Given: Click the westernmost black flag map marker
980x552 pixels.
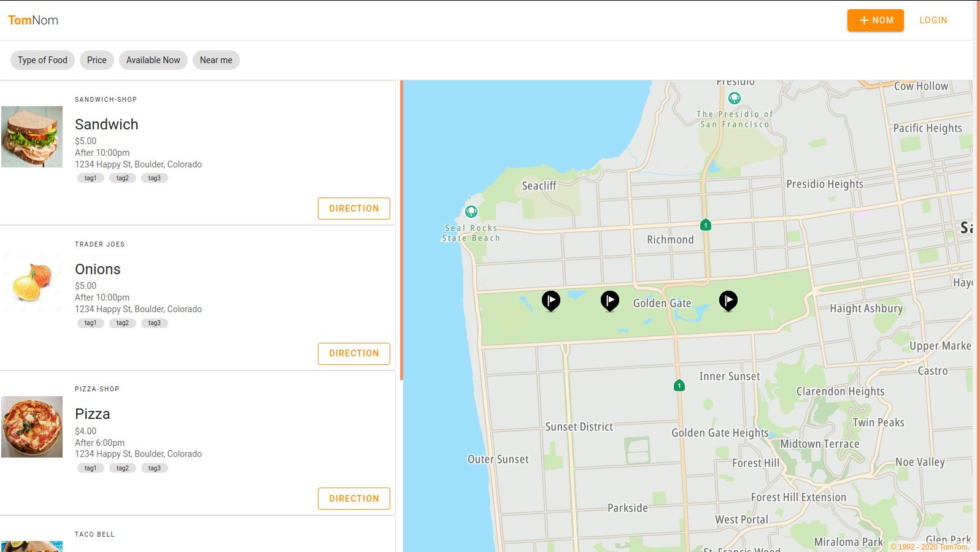Looking at the screenshot, I should tap(551, 301).
